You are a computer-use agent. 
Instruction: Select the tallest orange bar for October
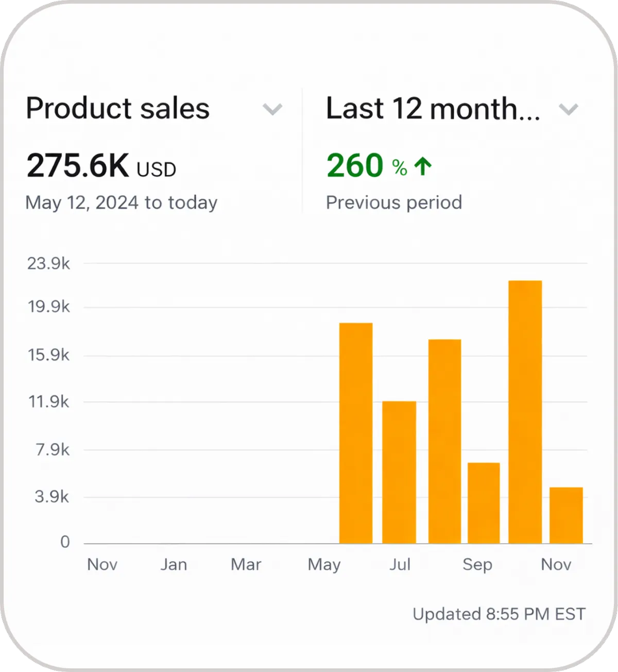click(x=525, y=412)
